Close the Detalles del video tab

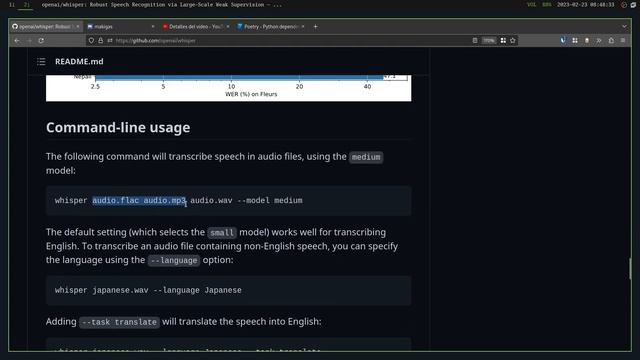(228, 27)
